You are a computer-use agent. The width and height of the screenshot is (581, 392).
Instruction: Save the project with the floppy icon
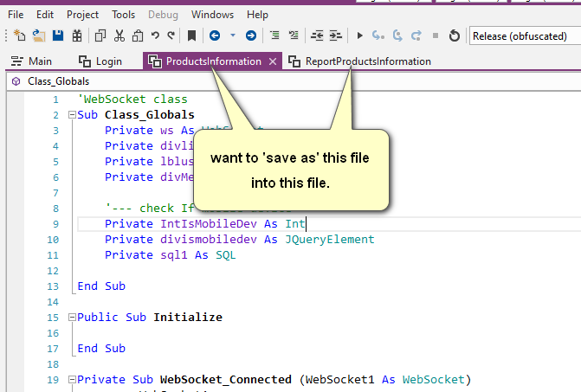(58, 35)
